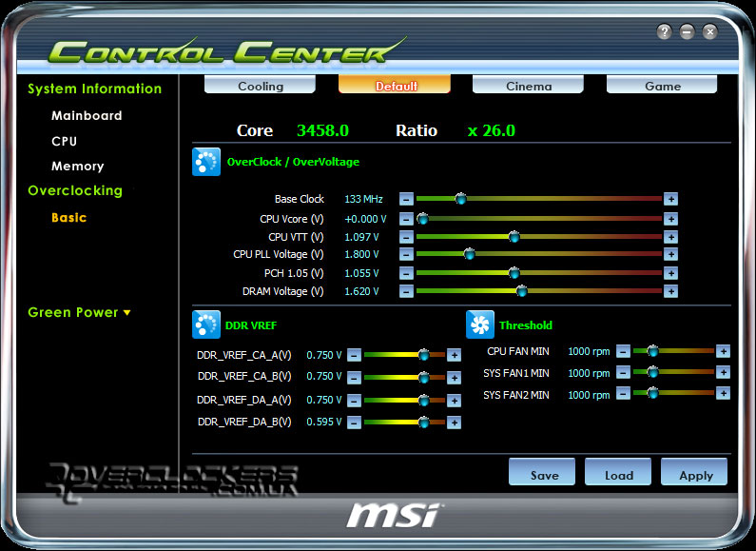The image size is (756, 551).
Task: Click the help question mark icon
Action: [664, 32]
